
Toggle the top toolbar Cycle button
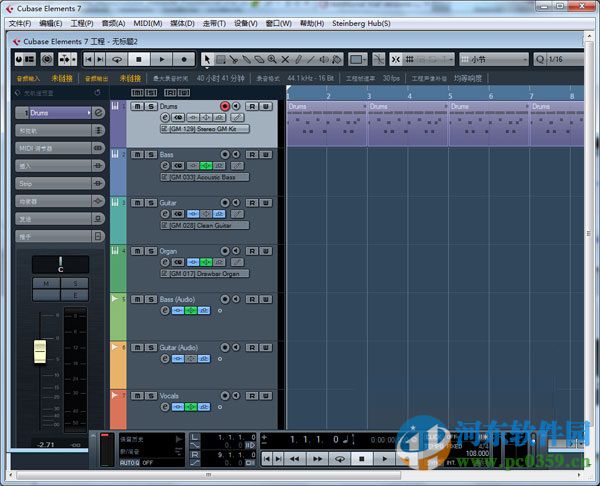click(117, 59)
